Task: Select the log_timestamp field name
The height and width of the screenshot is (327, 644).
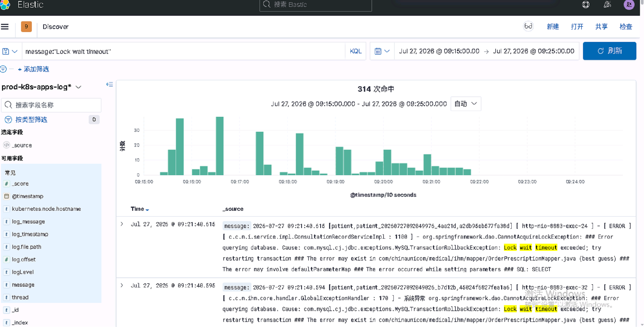Action: [x=30, y=234]
